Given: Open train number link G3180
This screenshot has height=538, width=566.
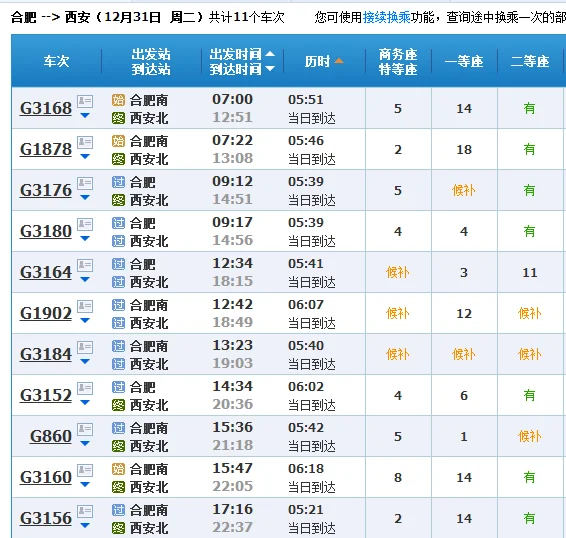Looking at the screenshot, I should (x=46, y=231).
